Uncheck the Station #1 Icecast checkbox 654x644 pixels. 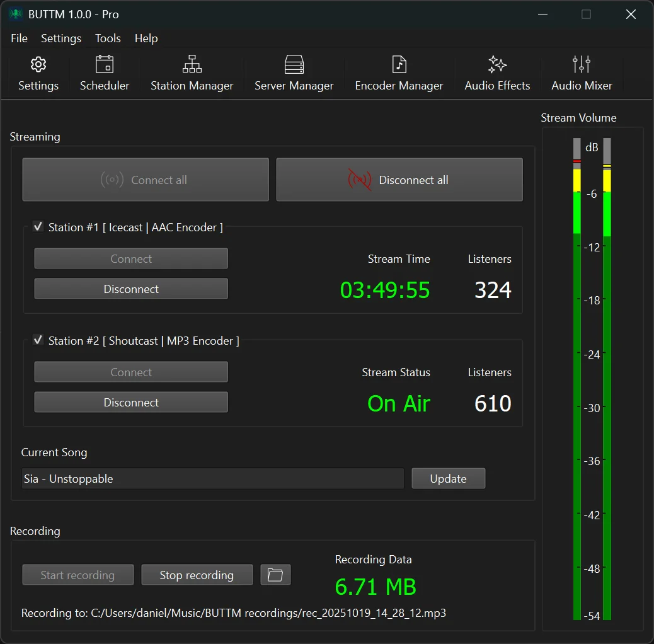click(38, 227)
